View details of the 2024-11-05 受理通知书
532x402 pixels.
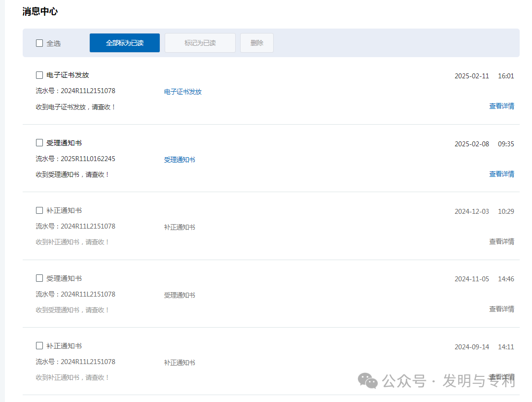(x=501, y=309)
